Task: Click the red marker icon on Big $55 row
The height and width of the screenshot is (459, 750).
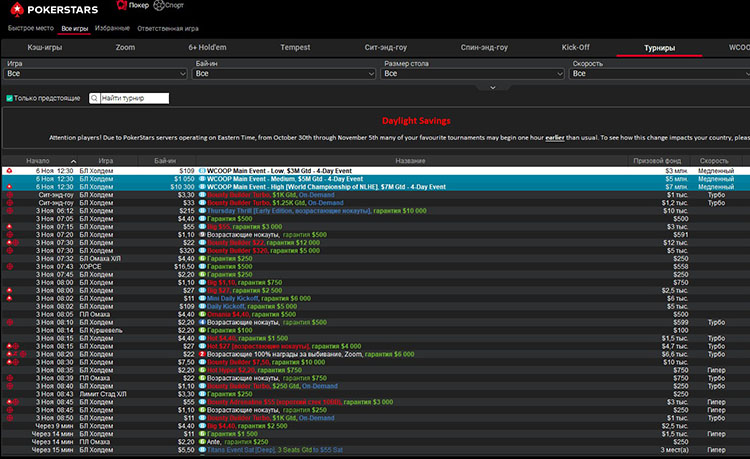Action: (x=9, y=227)
